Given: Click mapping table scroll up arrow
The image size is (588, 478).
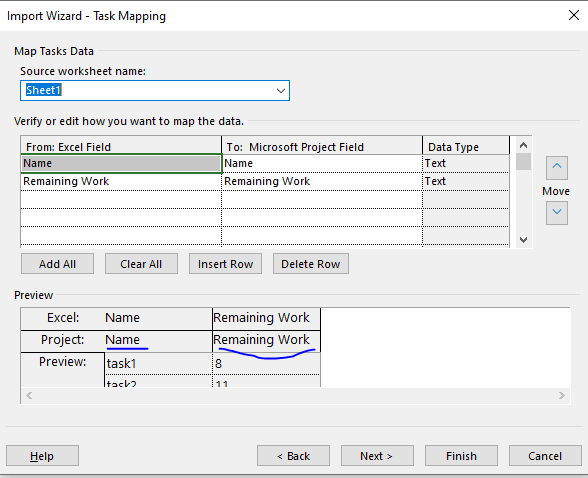Looking at the screenshot, I should point(524,145).
